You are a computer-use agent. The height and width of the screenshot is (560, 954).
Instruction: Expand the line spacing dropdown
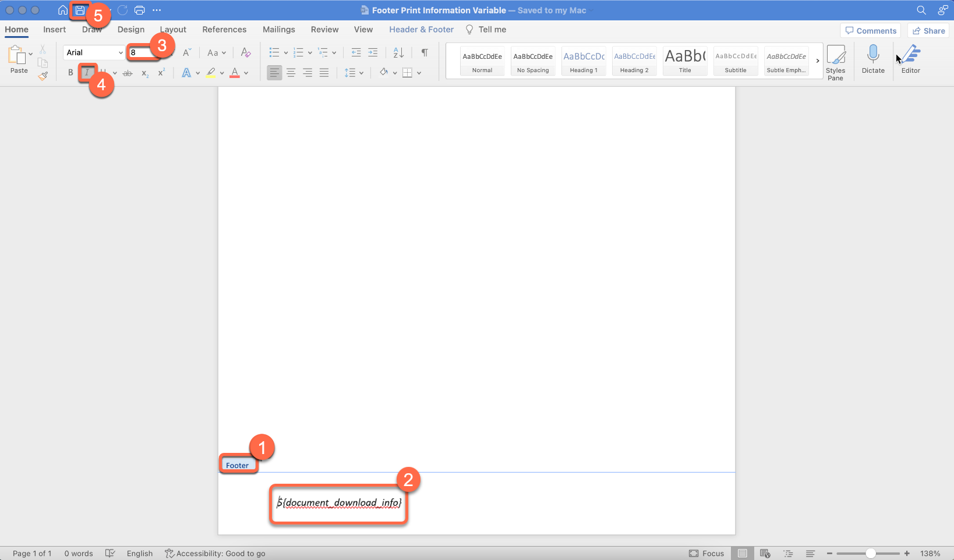point(362,73)
